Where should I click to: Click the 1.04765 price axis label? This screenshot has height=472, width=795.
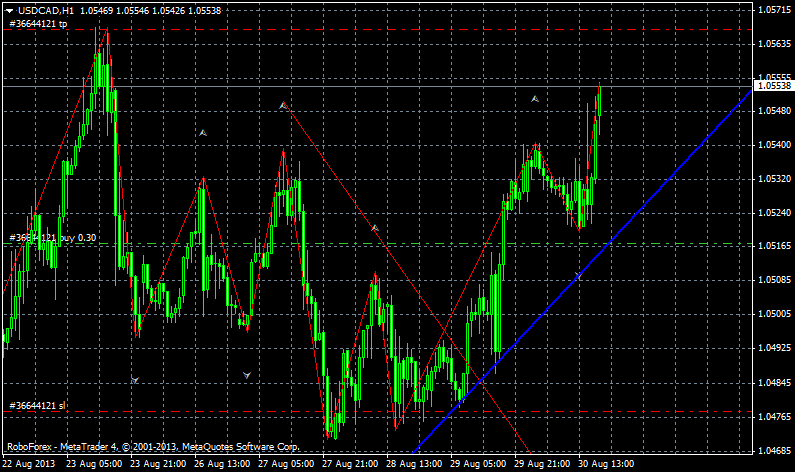click(x=774, y=416)
